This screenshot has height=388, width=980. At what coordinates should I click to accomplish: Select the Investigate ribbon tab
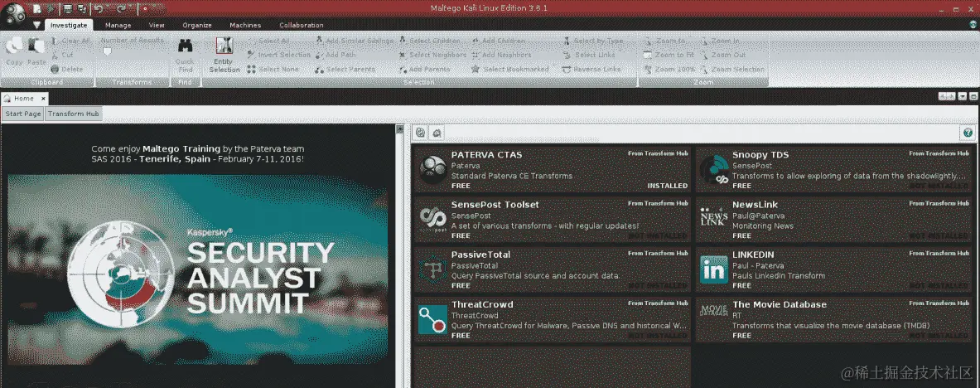pyautogui.click(x=69, y=25)
